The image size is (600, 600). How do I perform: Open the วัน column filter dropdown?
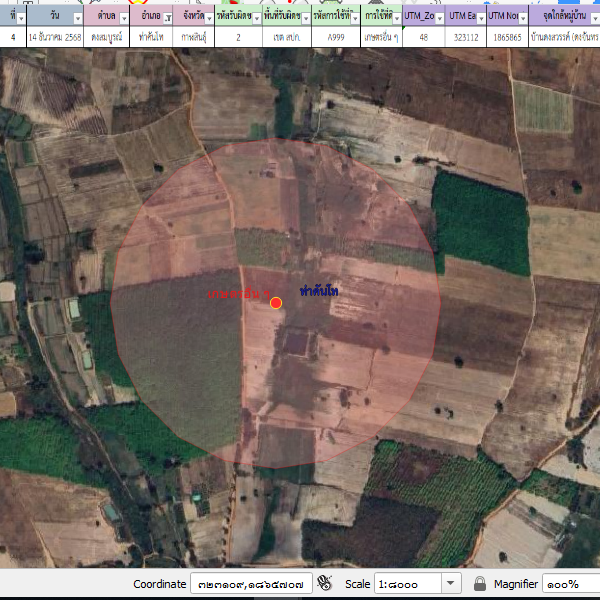coord(76,19)
